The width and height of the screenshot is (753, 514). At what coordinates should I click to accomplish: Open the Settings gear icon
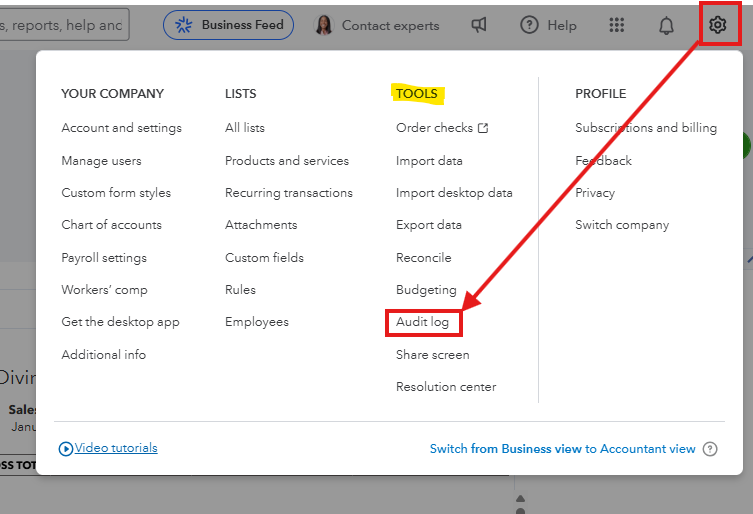717,24
